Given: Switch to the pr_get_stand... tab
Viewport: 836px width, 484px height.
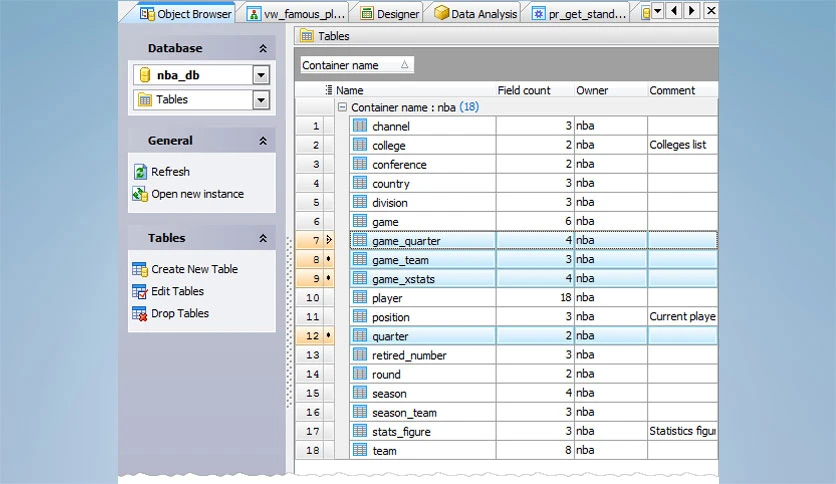Looking at the screenshot, I should click(x=580, y=14).
